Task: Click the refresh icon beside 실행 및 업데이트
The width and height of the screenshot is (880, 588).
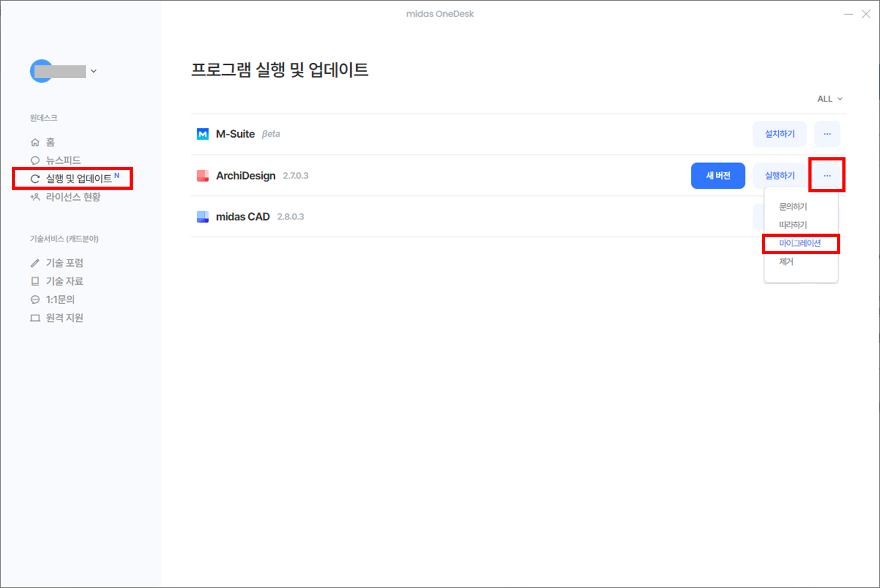Action: pos(35,179)
